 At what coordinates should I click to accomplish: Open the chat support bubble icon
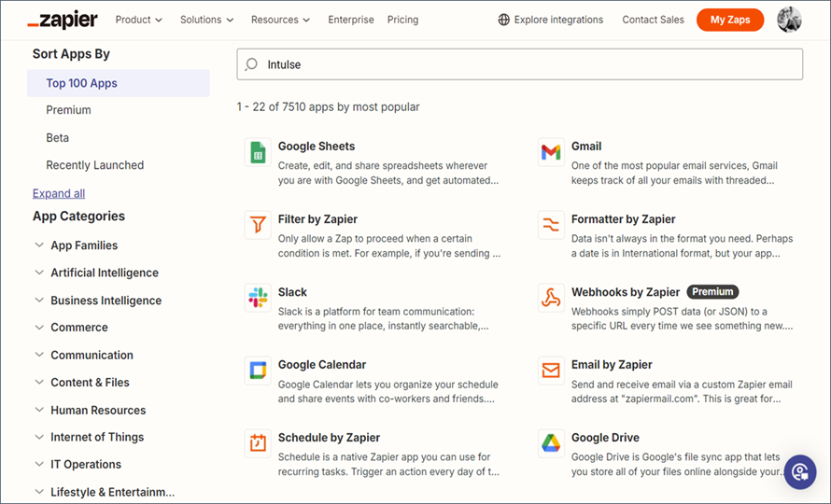coord(799,471)
